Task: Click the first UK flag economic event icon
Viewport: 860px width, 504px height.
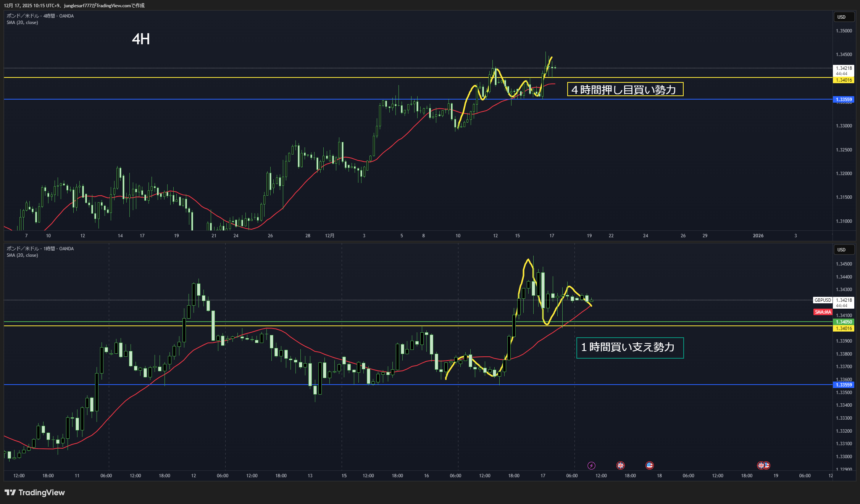Action: coord(620,465)
